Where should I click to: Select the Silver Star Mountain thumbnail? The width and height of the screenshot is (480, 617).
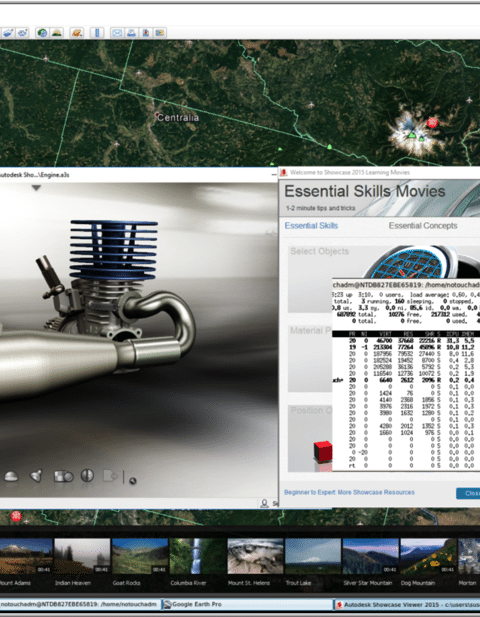pyautogui.click(x=370, y=556)
